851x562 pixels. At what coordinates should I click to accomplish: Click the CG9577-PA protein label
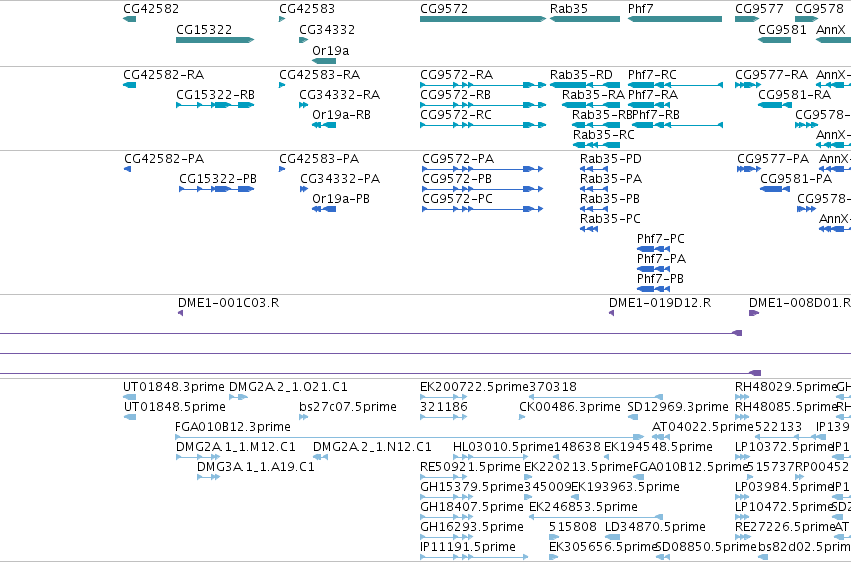click(773, 158)
